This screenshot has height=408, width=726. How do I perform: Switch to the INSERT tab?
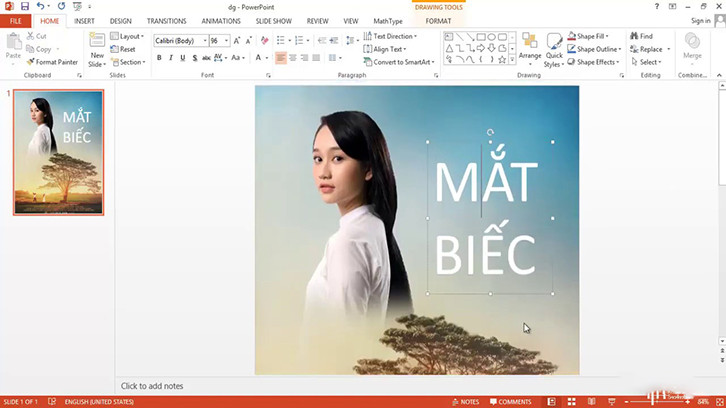point(84,21)
